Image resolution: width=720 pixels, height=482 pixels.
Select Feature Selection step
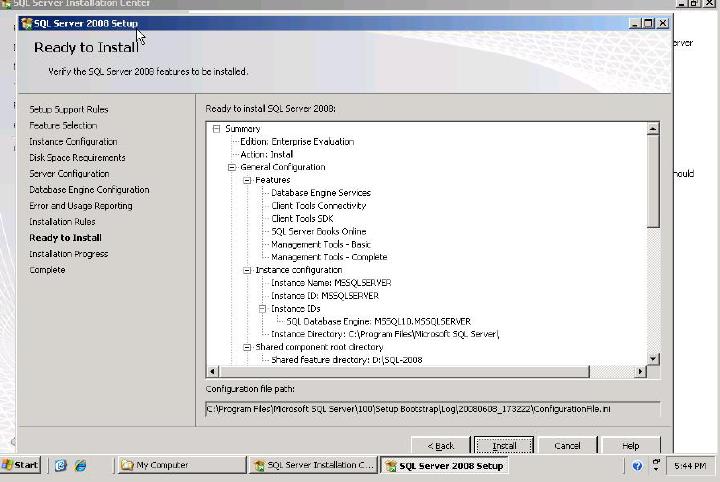tap(63, 125)
